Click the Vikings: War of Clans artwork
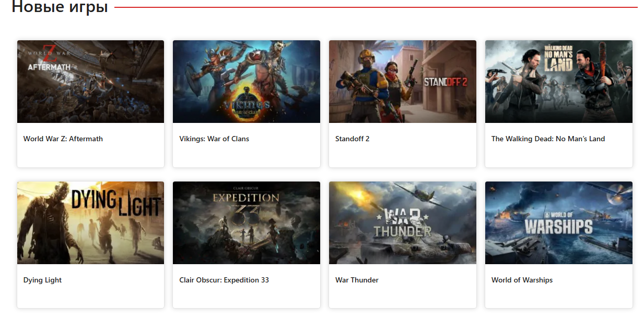 click(x=247, y=82)
